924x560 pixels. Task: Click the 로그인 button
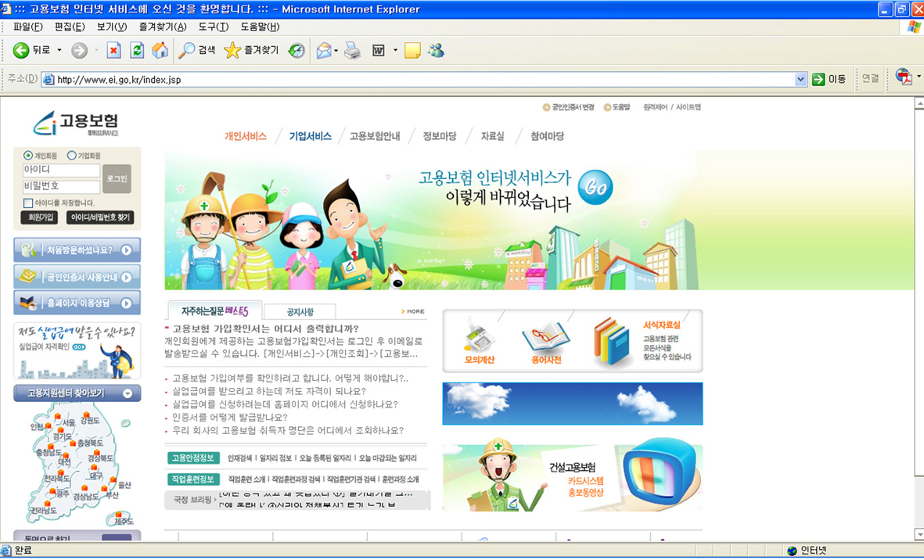[117, 178]
